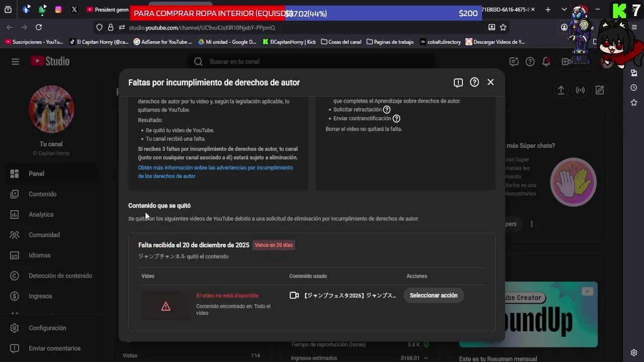Screen dimensions: 644x362
Task: Open the browser bookmarks sidebar star icon
Action: (634, 103)
